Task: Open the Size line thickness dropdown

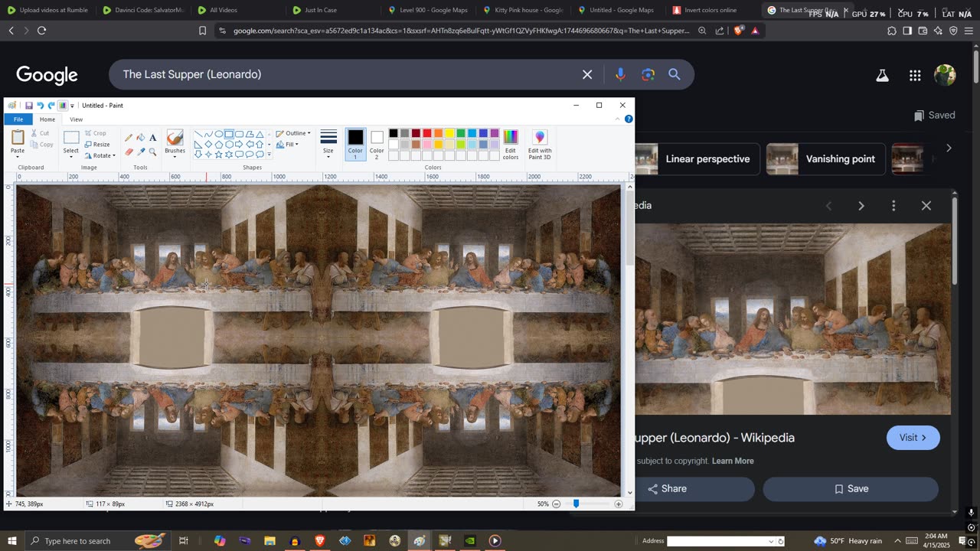Action: (x=328, y=144)
